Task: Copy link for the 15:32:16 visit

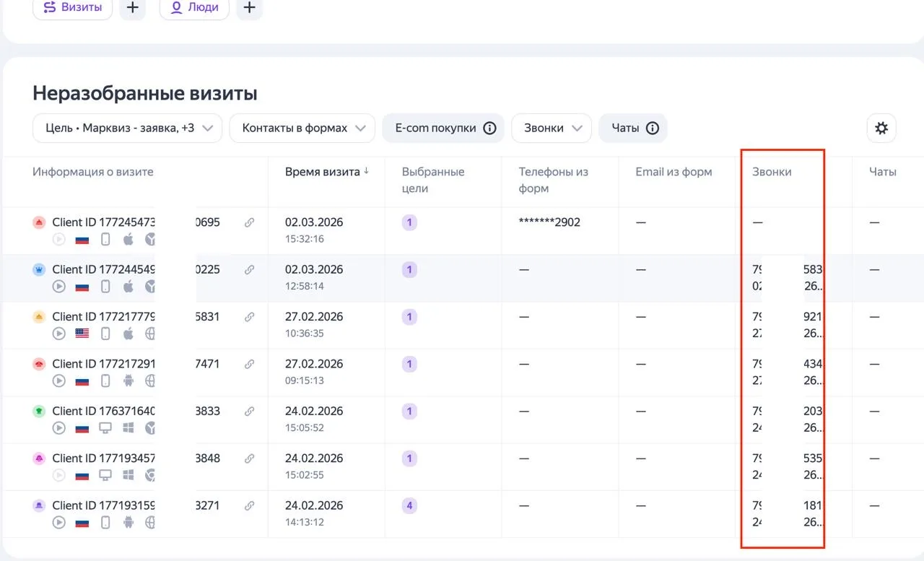Action: point(249,223)
